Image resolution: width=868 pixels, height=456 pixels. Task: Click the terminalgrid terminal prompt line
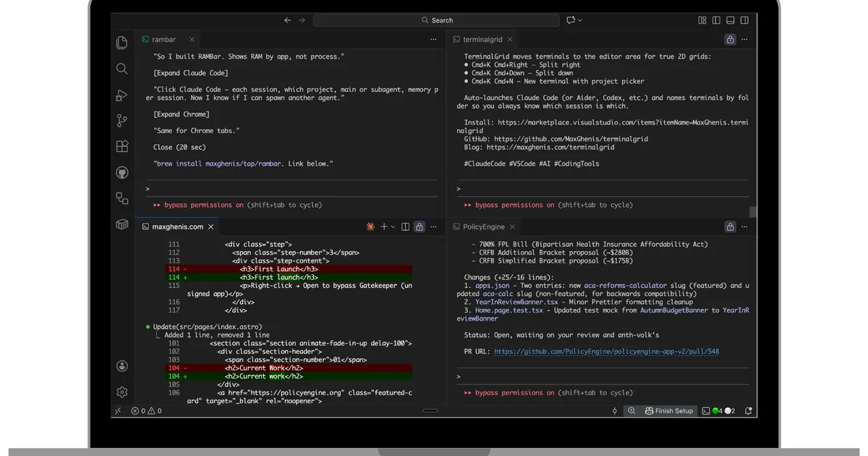603,189
